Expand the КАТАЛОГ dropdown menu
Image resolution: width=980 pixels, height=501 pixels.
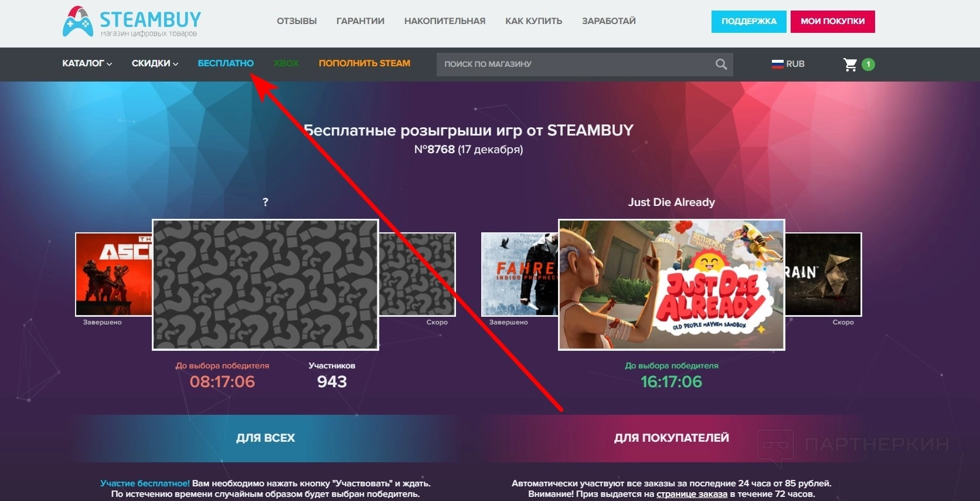click(87, 63)
